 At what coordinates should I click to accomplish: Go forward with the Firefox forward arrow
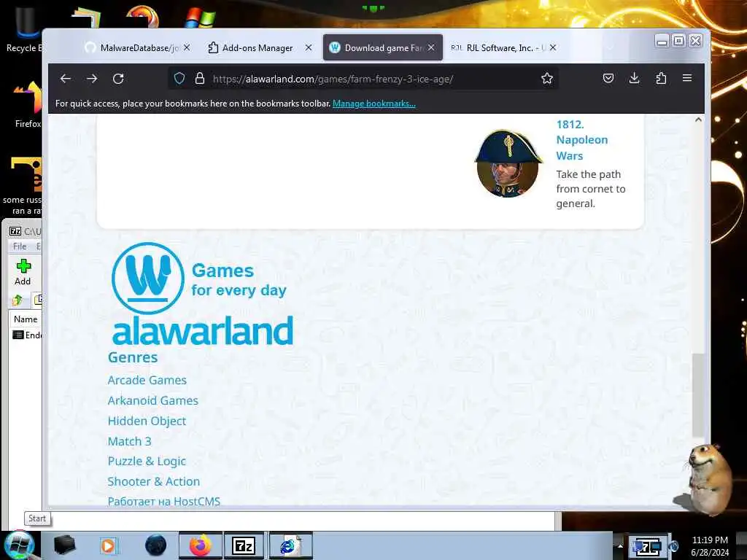[x=92, y=79]
